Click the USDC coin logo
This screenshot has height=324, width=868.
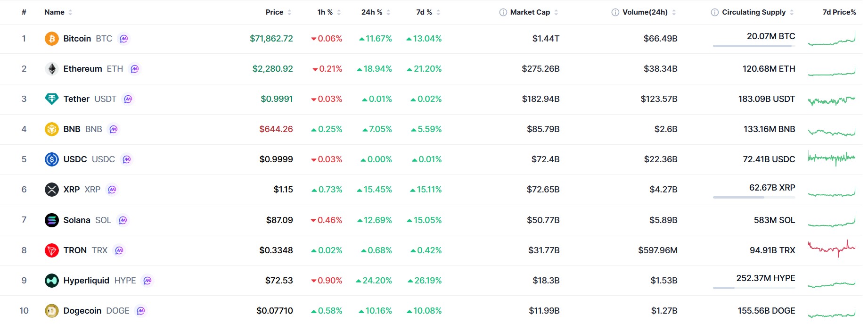52,159
